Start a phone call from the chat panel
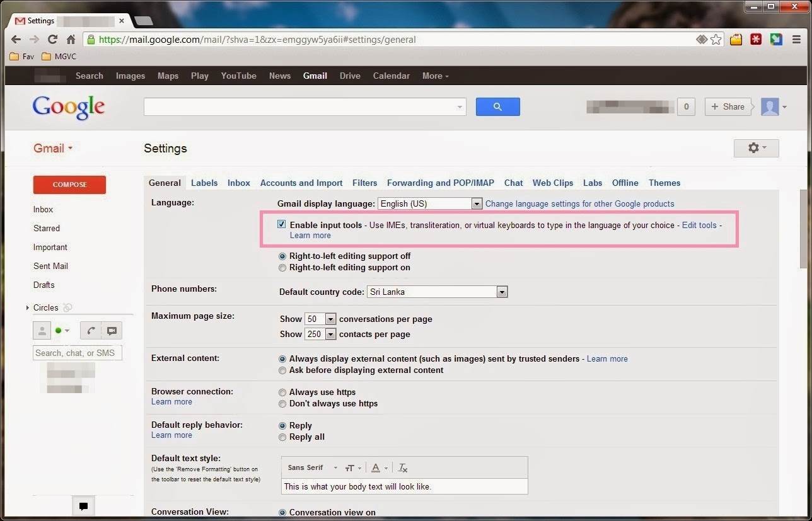This screenshot has width=812, height=521. (x=90, y=330)
